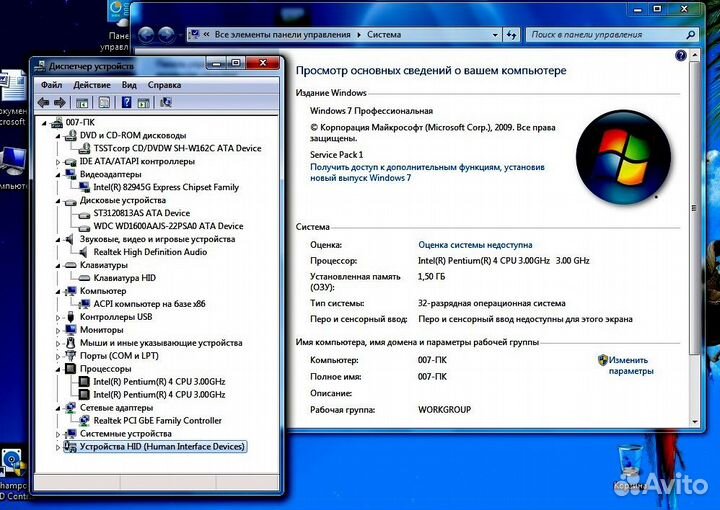The height and width of the screenshot is (510, 720).
Task: Select WDC WD1600AAJS-22PSA0 ATA Device
Action: (168, 226)
